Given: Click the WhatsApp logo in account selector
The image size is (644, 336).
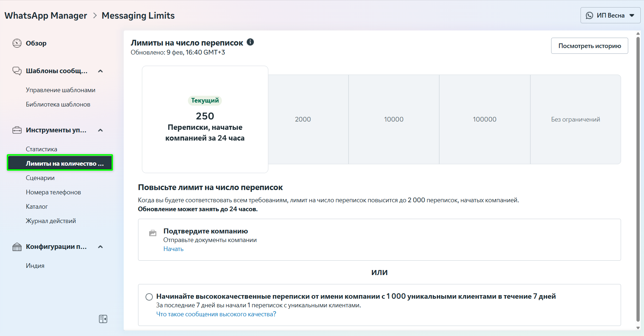Looking at the screenshot, I should coord(589,15).
